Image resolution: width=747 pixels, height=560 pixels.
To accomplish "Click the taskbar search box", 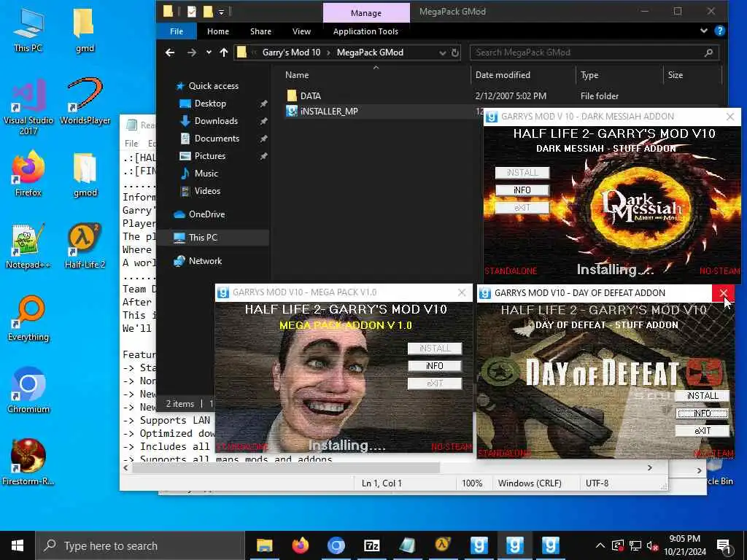I will (x=139, y=545).
